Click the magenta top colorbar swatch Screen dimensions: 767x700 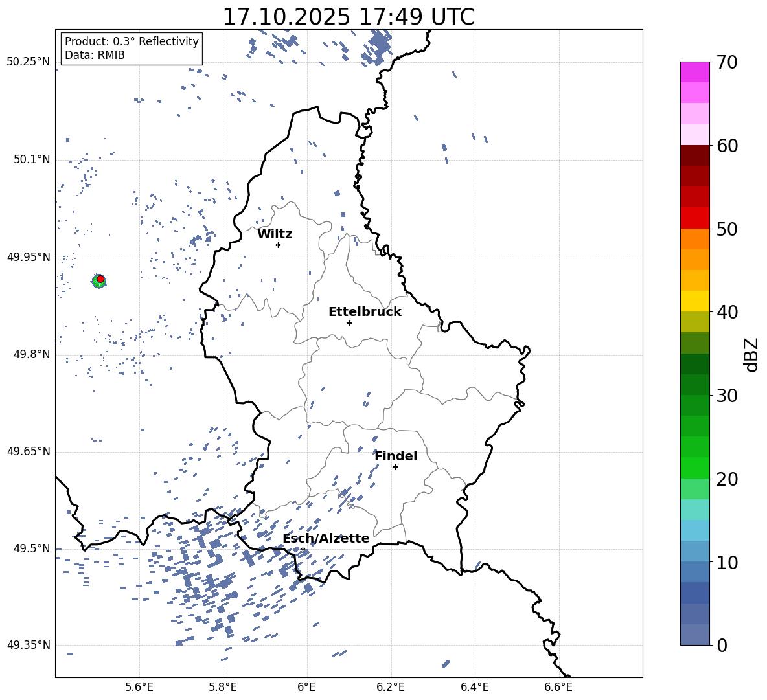695,72
